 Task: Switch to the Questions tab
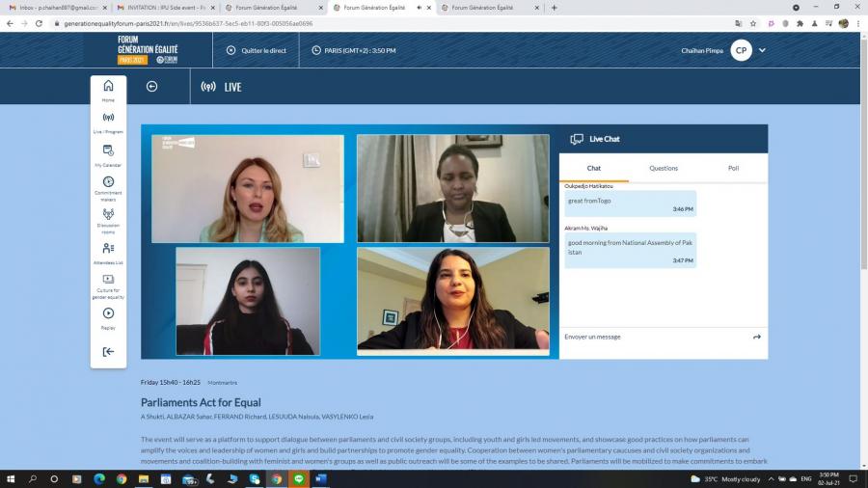pos(664,168)
